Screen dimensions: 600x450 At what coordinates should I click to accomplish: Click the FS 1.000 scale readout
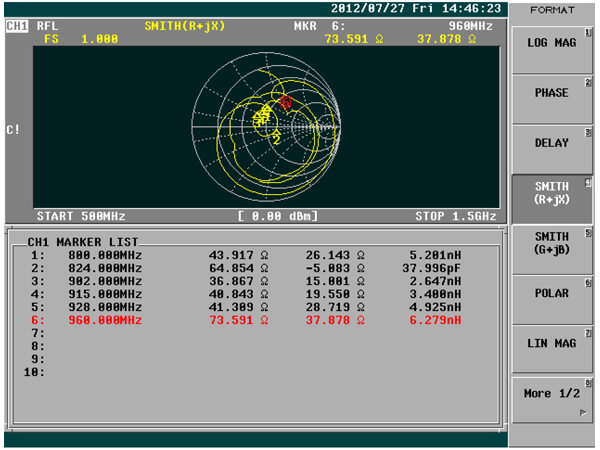point(81,39)
